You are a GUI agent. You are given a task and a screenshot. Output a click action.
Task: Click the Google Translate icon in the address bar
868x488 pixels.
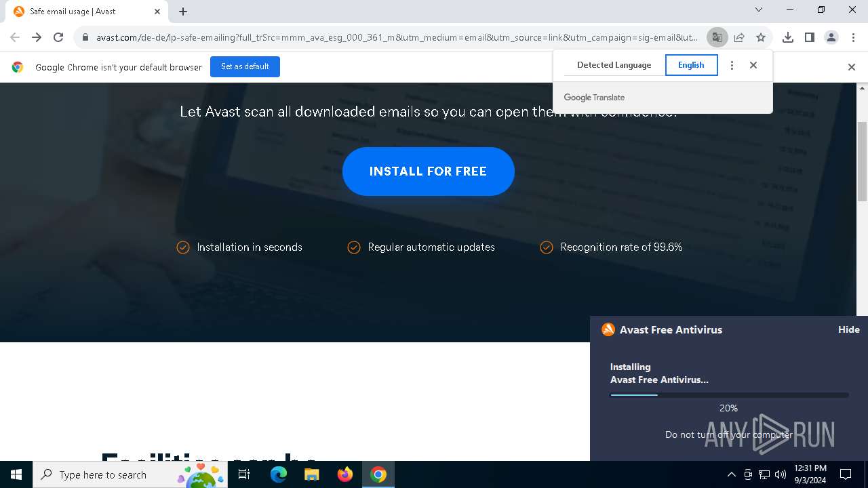717,37
